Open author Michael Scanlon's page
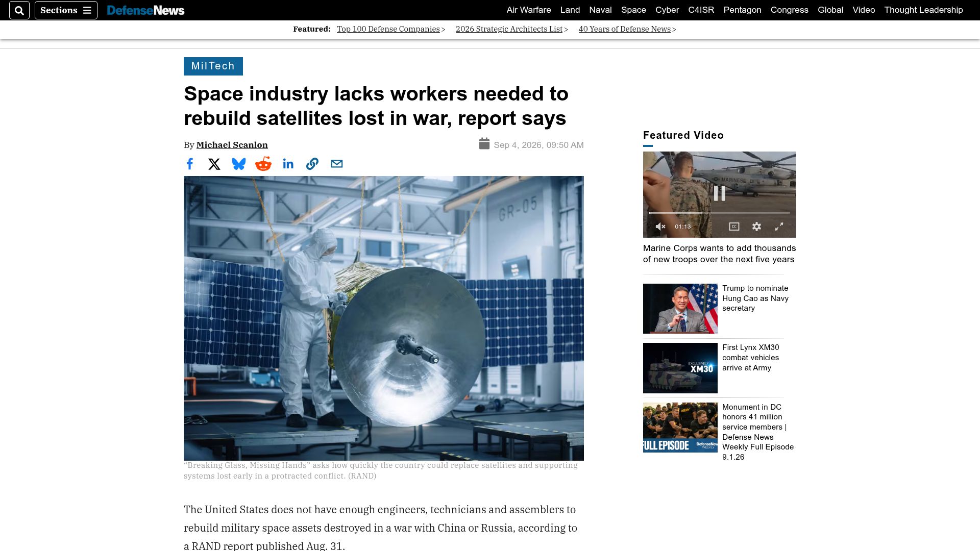The width and height of the screenshot is (980, 551). tap(232, 145)
